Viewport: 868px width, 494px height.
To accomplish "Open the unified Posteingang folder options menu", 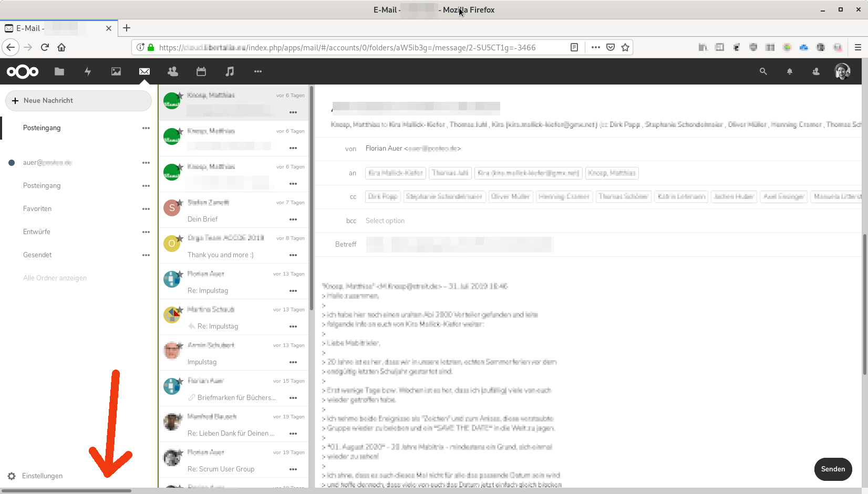I will tap(146, 128).
